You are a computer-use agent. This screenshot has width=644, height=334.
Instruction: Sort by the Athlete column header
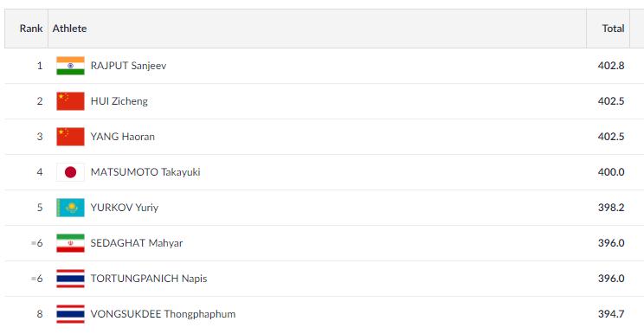coord(69,29)
